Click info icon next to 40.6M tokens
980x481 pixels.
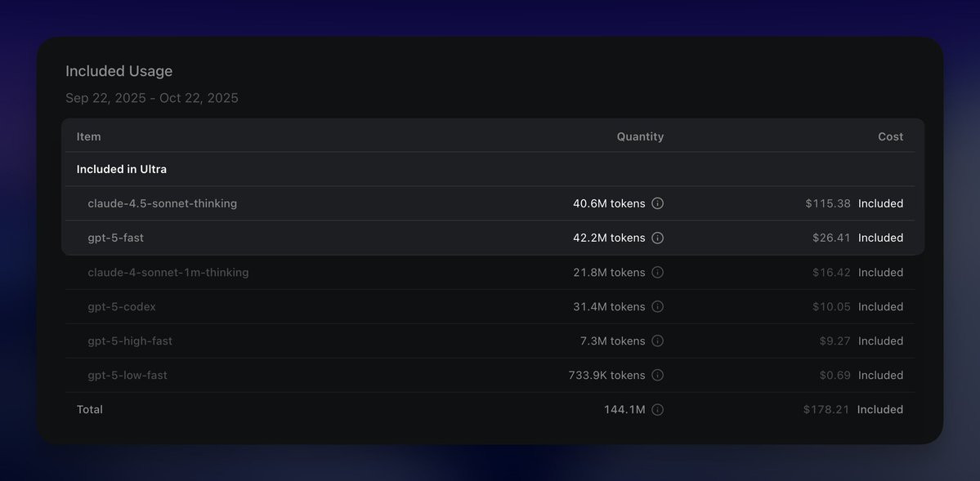[657, 203]
